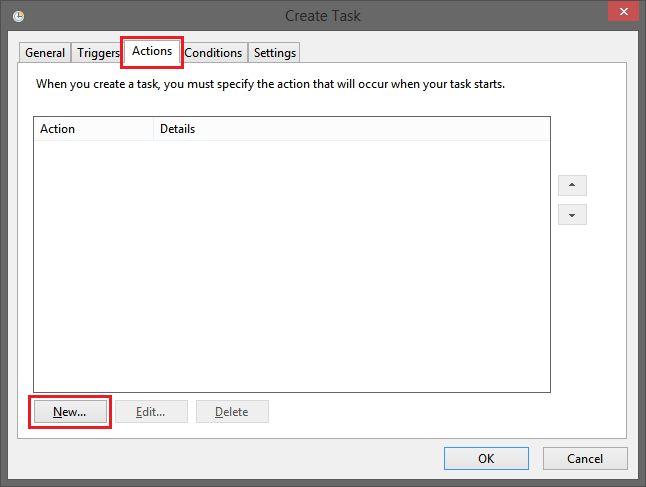Open the Triggers tab

98,53
